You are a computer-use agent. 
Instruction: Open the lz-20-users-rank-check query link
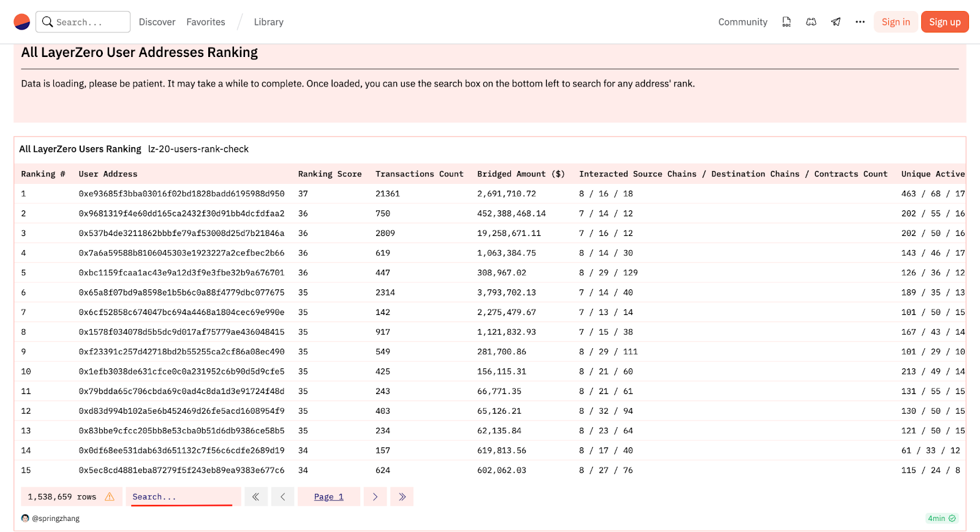coord(198,149)
